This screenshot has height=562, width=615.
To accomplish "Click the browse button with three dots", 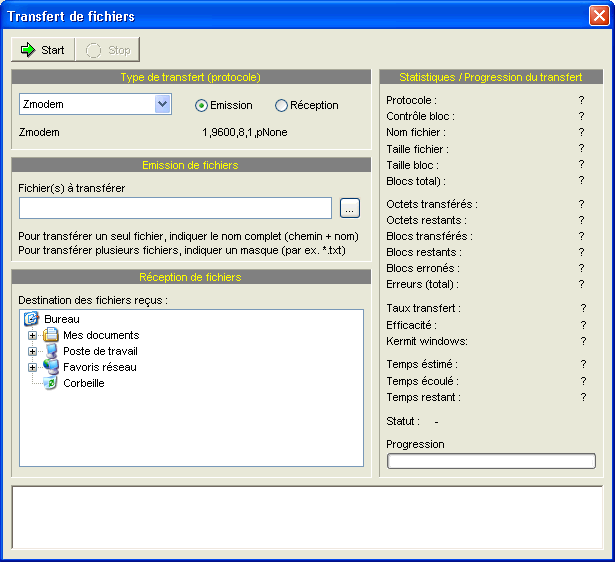I will coord(349,208).
